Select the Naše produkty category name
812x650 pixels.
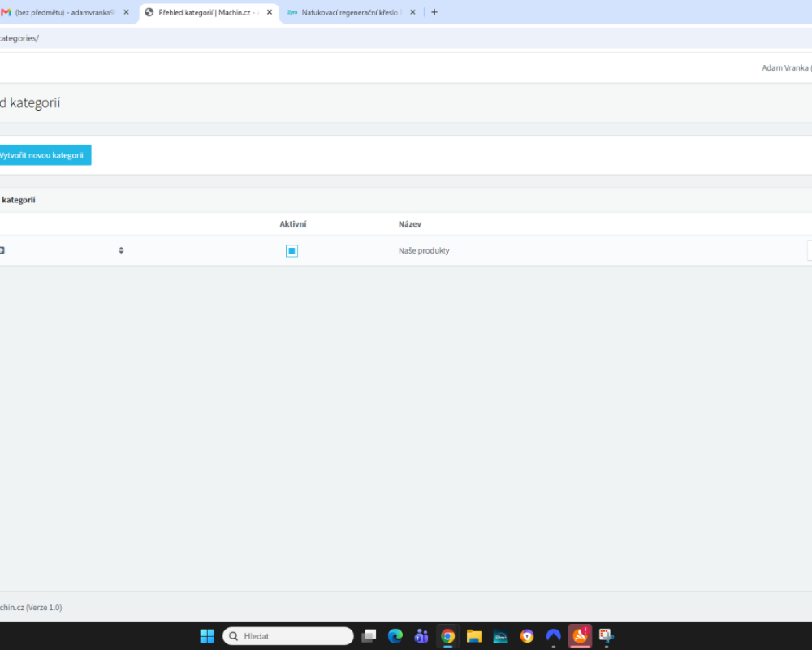click(x=424, y=250)
